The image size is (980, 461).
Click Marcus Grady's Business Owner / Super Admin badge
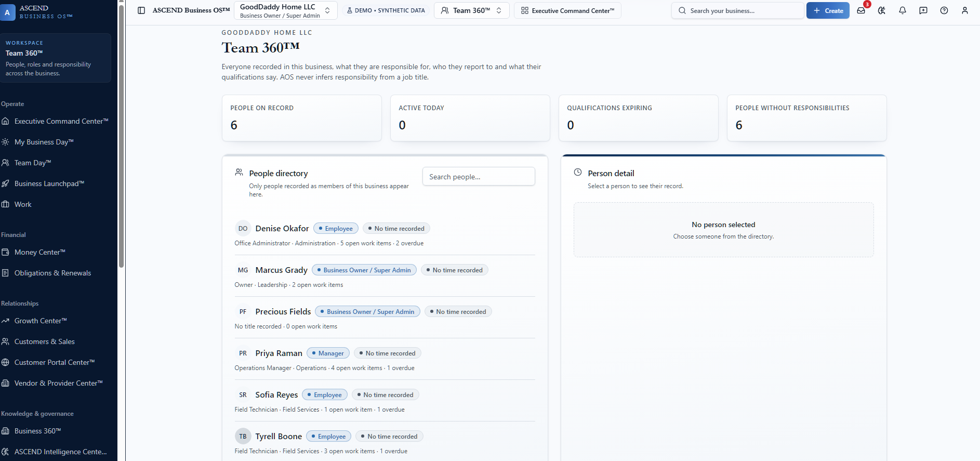coord(364,270)
